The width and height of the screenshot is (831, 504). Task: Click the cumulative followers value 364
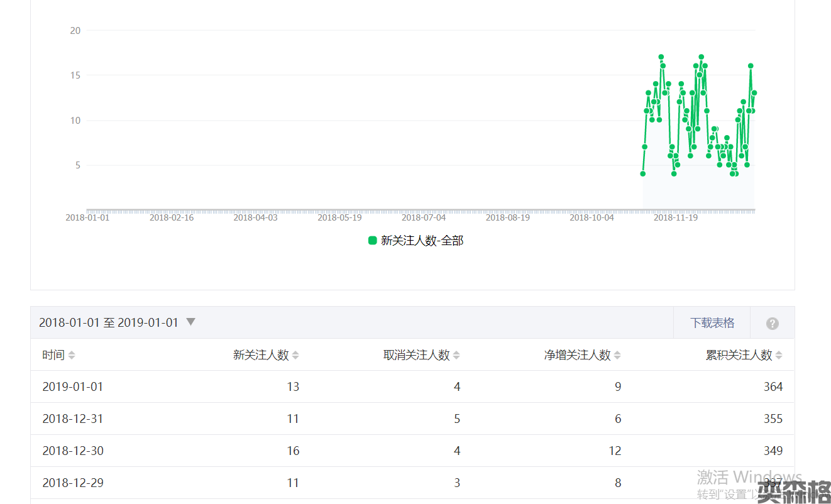pyautogui.click(x=773, y=386)
